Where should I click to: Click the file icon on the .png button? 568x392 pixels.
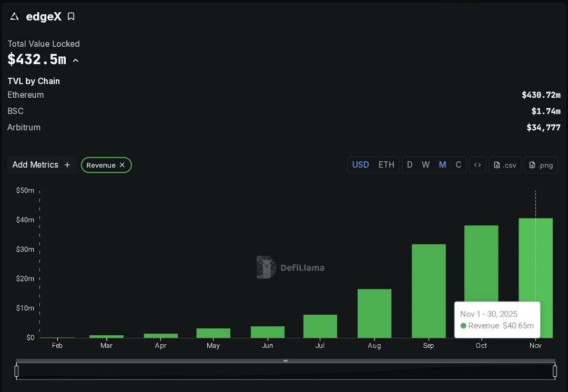click(531, 164)
